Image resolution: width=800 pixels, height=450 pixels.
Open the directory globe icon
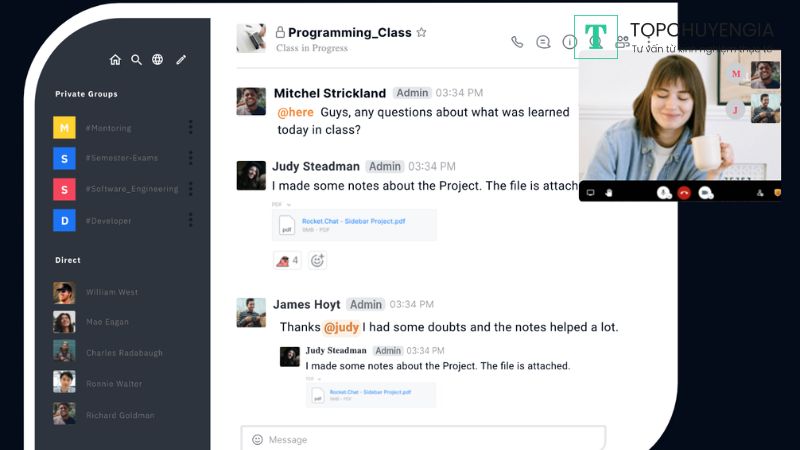tap(157, 60)
